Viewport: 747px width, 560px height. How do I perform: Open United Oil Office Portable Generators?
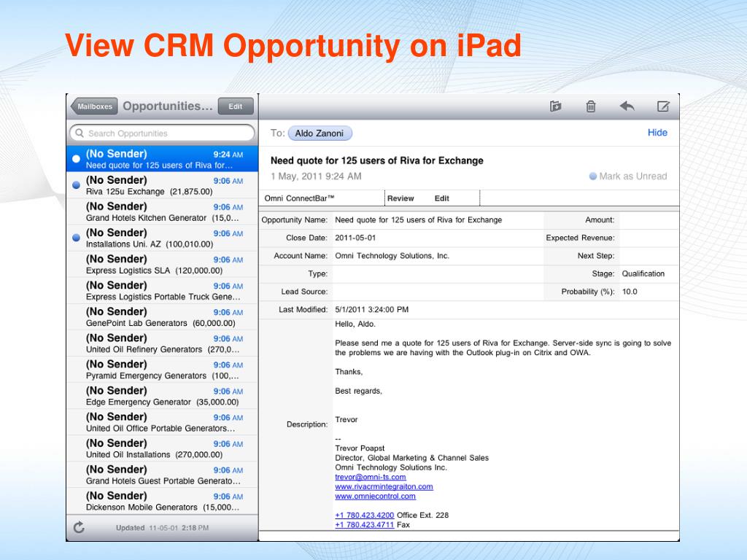tap(162, 421)
